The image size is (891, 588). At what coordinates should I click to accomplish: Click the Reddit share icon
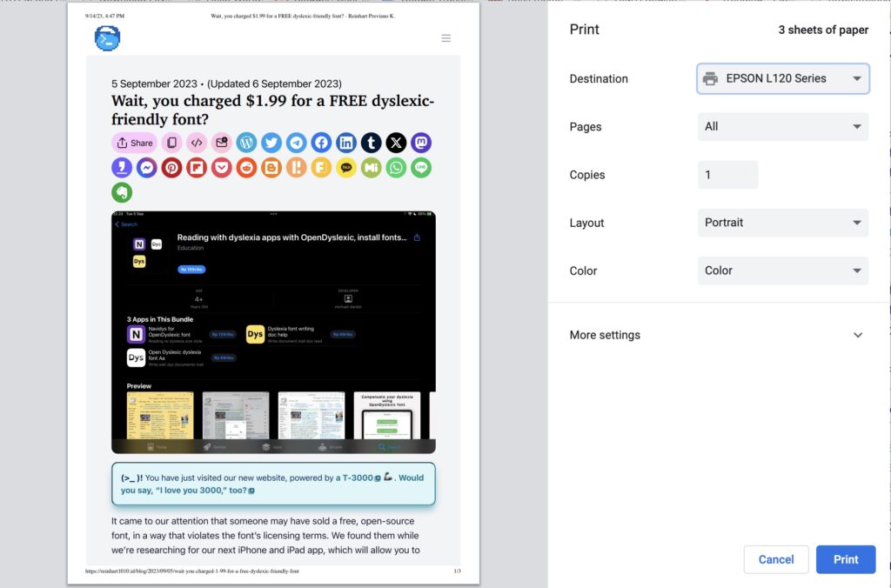246,168
